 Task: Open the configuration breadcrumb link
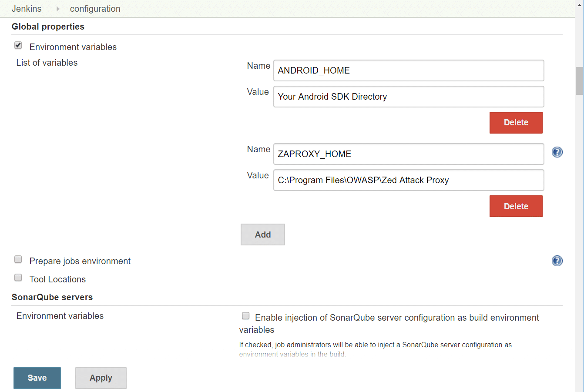pyautogui.click(x=95, y=9)
